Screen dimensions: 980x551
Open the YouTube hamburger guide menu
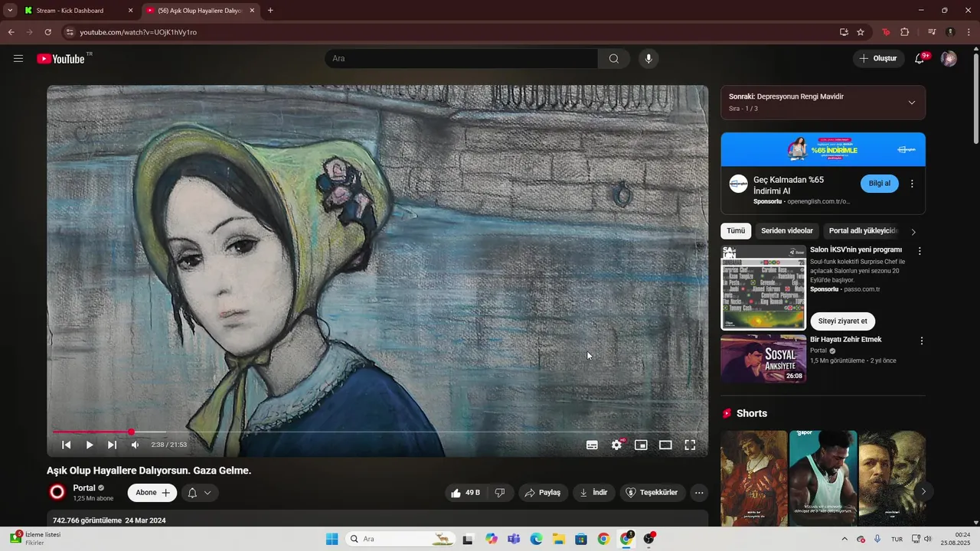[18, 58]
